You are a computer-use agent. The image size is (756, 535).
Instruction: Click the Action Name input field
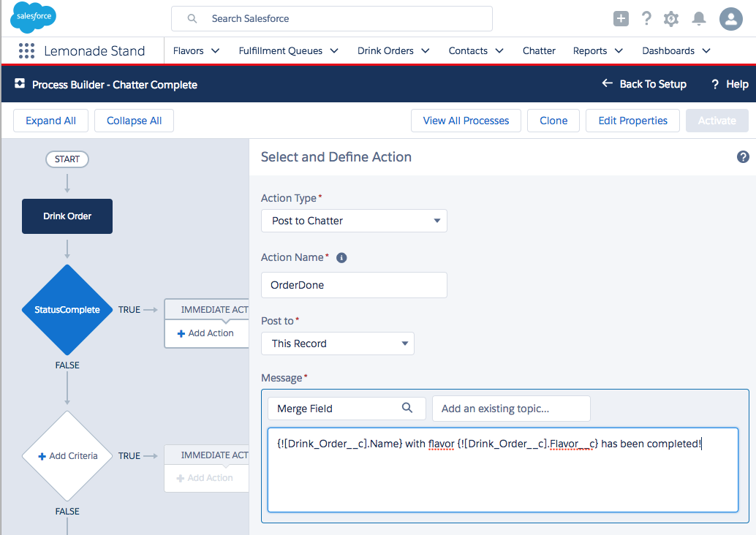(x=354, y=285)
